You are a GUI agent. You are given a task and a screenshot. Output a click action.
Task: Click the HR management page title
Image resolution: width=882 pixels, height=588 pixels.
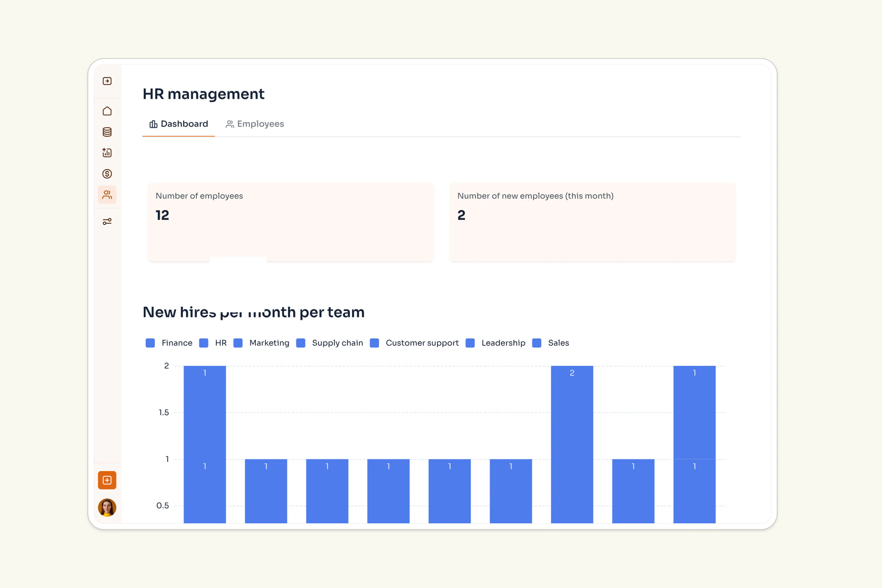(x=203, y=94)
